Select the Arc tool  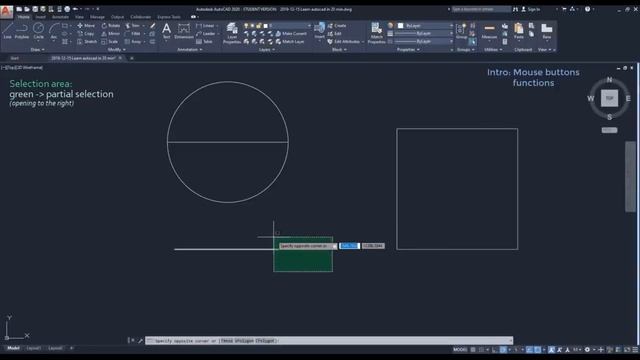[x=53, y=31]
